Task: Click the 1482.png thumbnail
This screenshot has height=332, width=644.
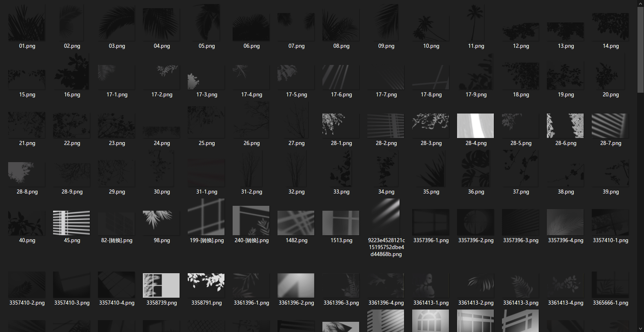Action: click(x=296, y=223)
